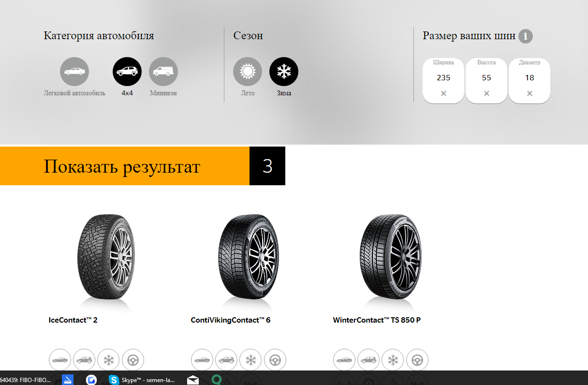Click the snowflake icon under ContiVikingContact 6
The width and height of the screenshot is (588, 385).
pyautogui.click(x=250, y=360)
